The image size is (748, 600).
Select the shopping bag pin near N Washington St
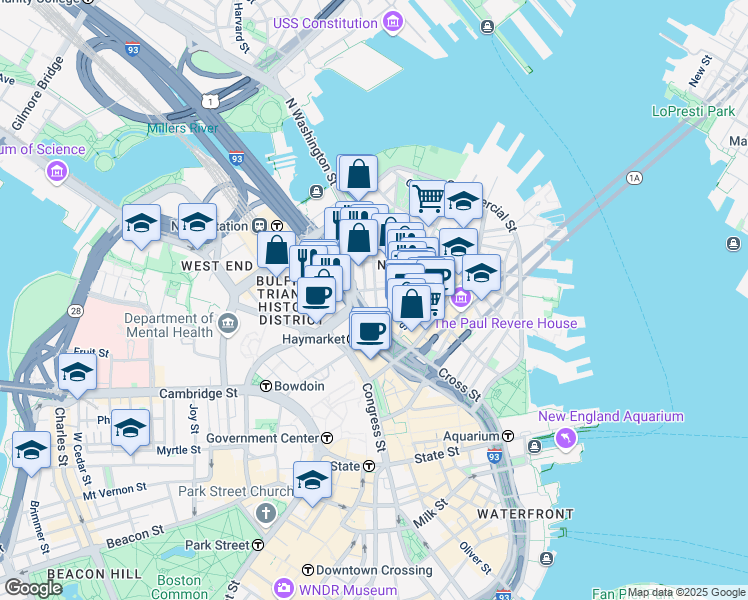[358, 177]
